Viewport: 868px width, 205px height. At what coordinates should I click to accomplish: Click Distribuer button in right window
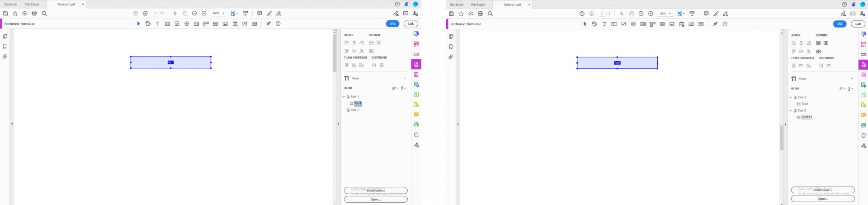coord(823,190)
